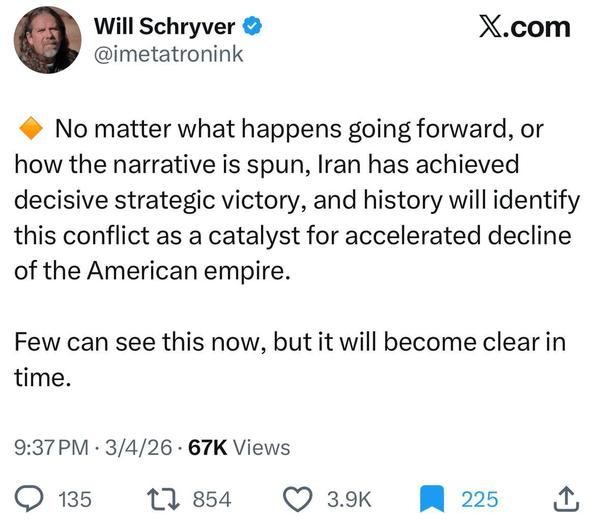Click the X.com logo
The height and width of the screenshot is (520, 600).
coord(524,27)
